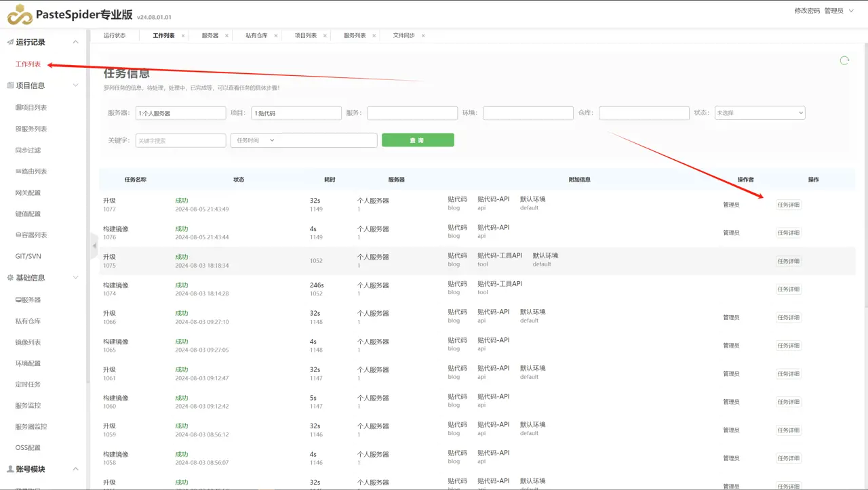868x490 pixels.
Task: Switch to the 运行状态 tab
Action: click(115, 36)
